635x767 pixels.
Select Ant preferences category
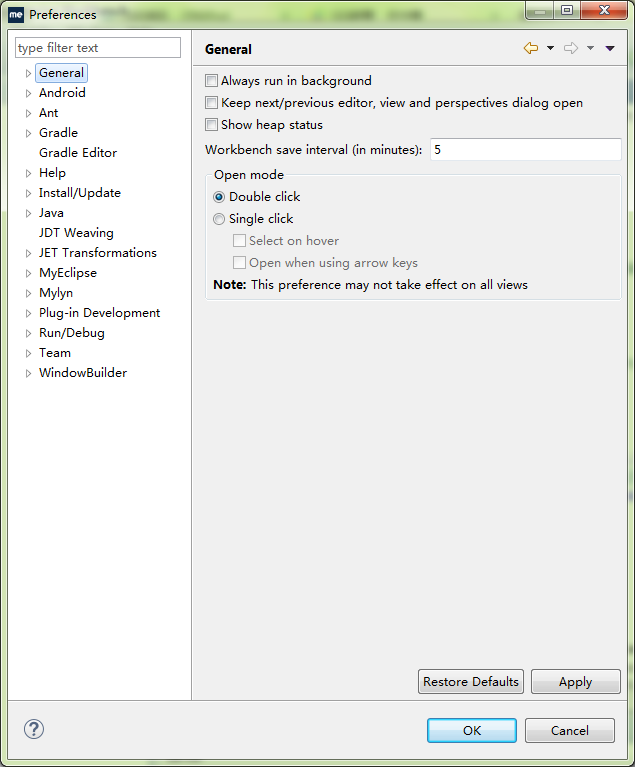48,113
